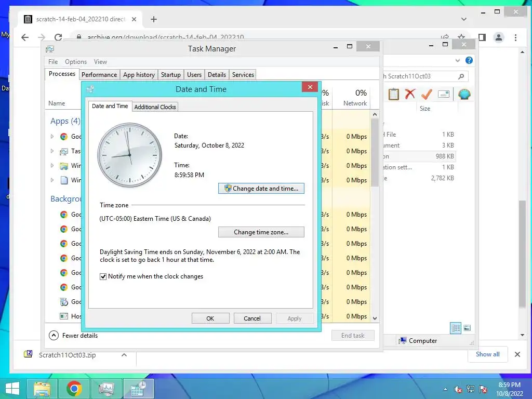Image resolution: width=532 pixels, height=399 pixels.
Task: Sort Task Manager by Network column
Action: (x=354, y=98)
